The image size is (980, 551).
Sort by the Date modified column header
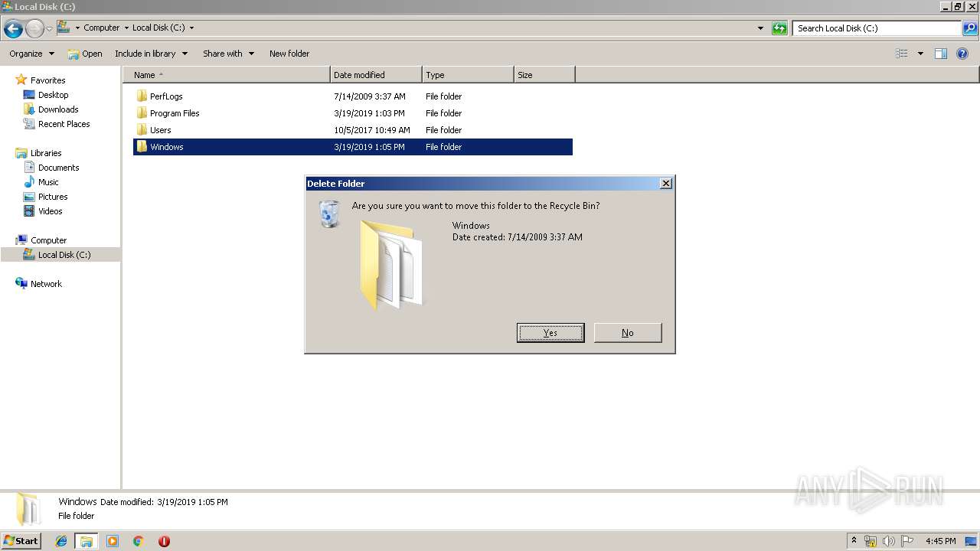point(376,75)
